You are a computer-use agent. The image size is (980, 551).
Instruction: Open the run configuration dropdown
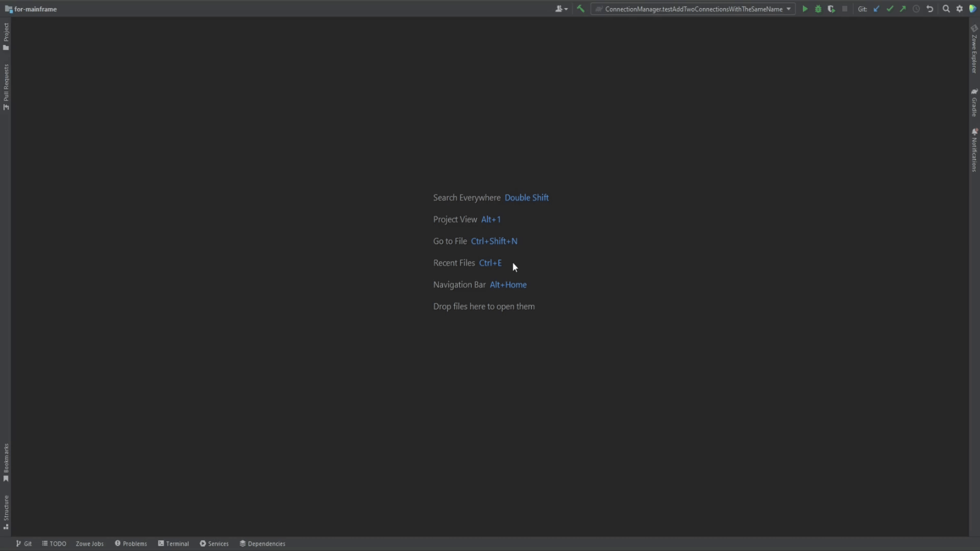tap(788, 9)
